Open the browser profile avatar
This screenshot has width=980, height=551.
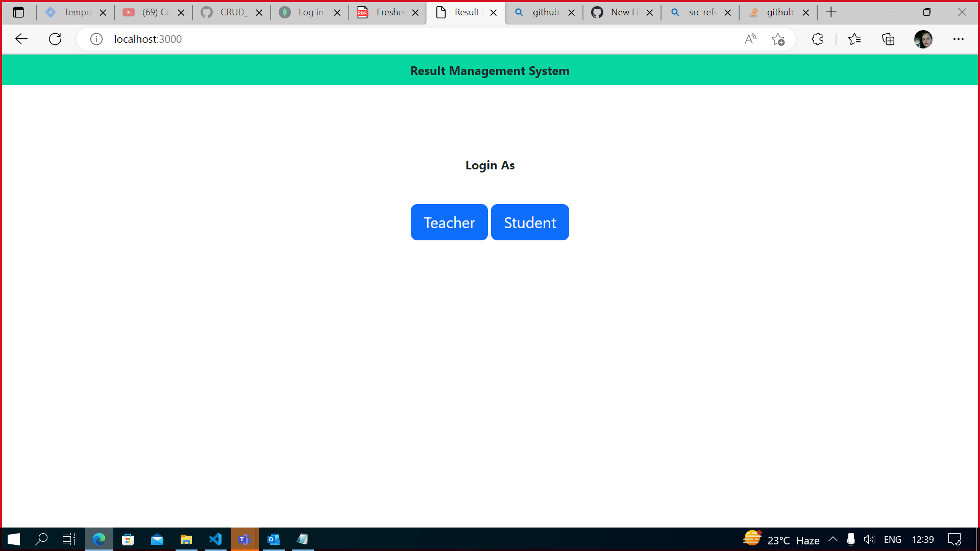[924, 39]
